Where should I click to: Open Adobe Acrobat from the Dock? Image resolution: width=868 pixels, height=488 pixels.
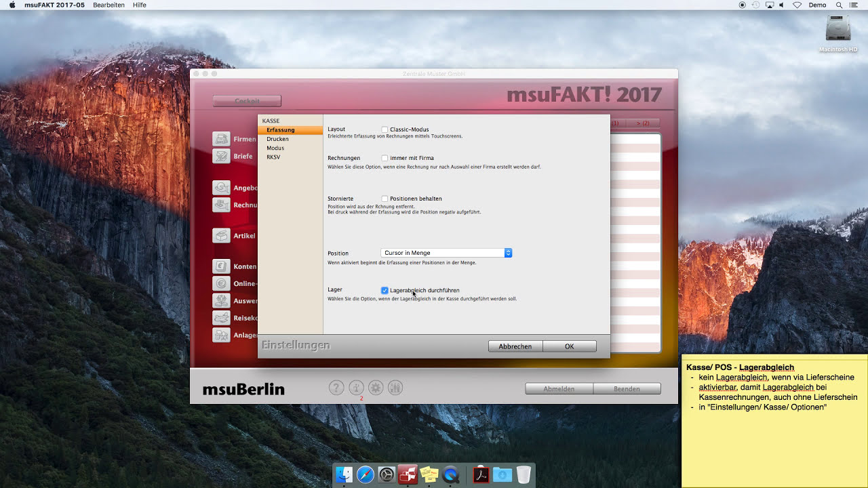coord(481,474)
